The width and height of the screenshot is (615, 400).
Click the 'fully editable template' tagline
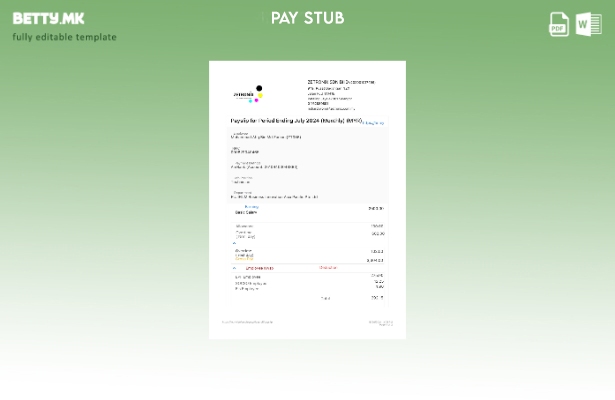pos(64,37)
